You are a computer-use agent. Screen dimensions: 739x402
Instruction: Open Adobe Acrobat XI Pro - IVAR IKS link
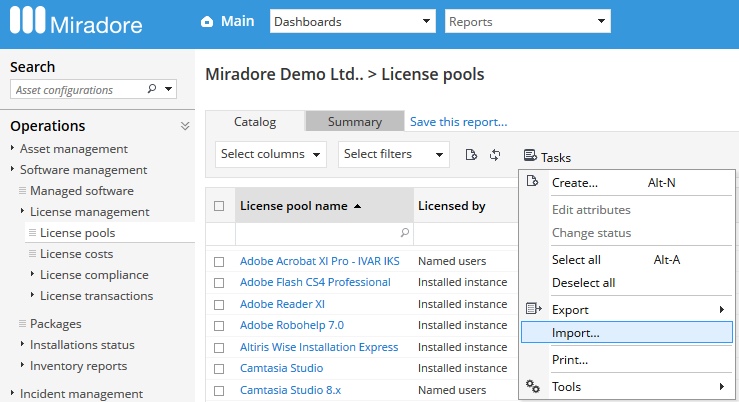[x=320, y=261]
